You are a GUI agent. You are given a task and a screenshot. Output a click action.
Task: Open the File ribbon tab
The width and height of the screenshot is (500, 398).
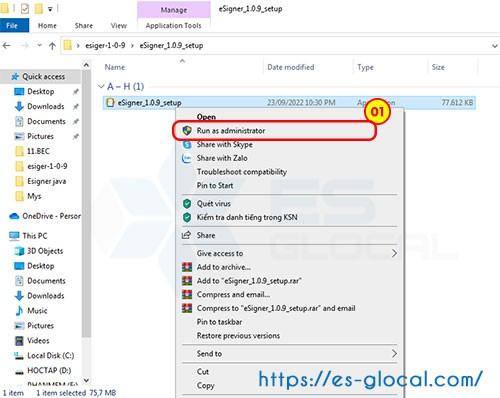tap(14, 26)
